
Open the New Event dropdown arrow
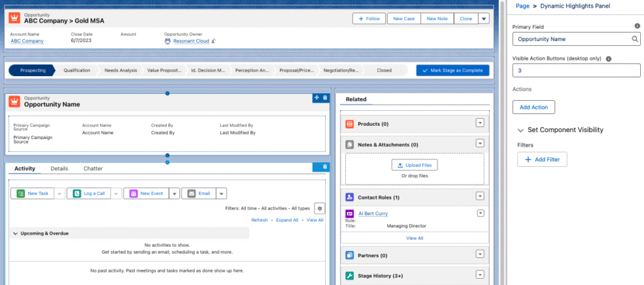pyautogui.click(x=174, y=194)
